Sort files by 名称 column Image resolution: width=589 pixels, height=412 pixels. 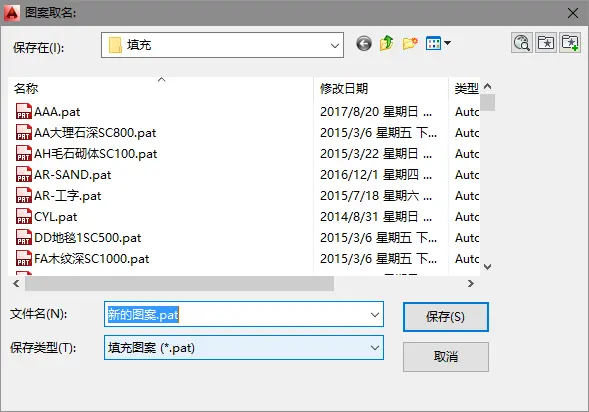(26, 89)
